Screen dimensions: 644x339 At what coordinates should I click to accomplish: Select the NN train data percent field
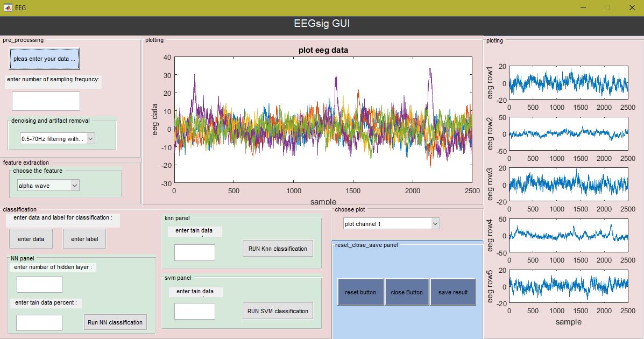pyautogui.click(x=39, y=322)
